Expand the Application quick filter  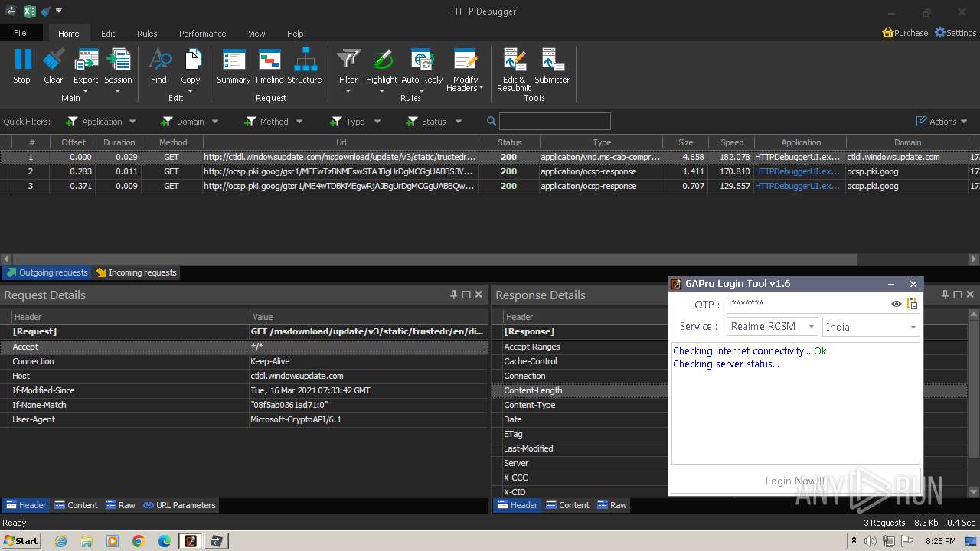tap(132, 122)
